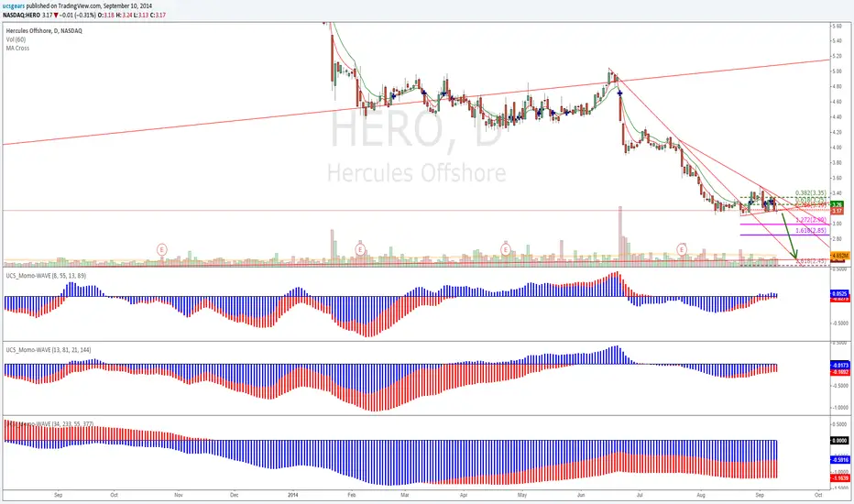Click the February earnings E marker
The height and width of the screenshot is (504, 854).
(x=360, y=249)
